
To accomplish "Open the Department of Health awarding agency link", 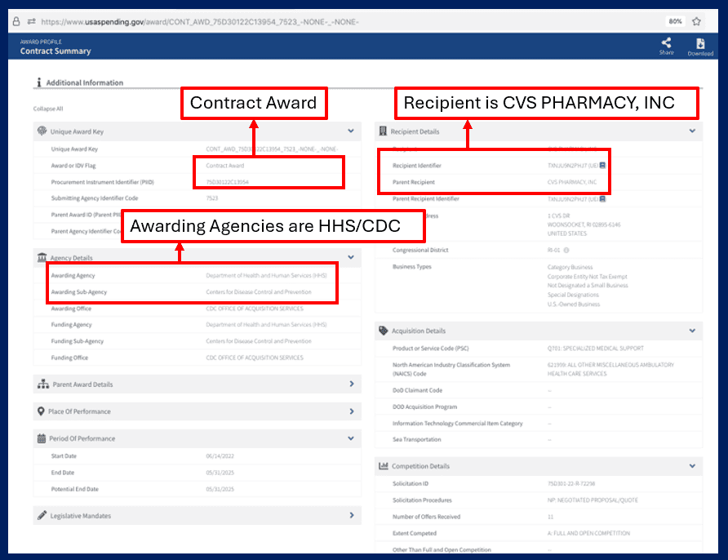I will coord(267,275).
